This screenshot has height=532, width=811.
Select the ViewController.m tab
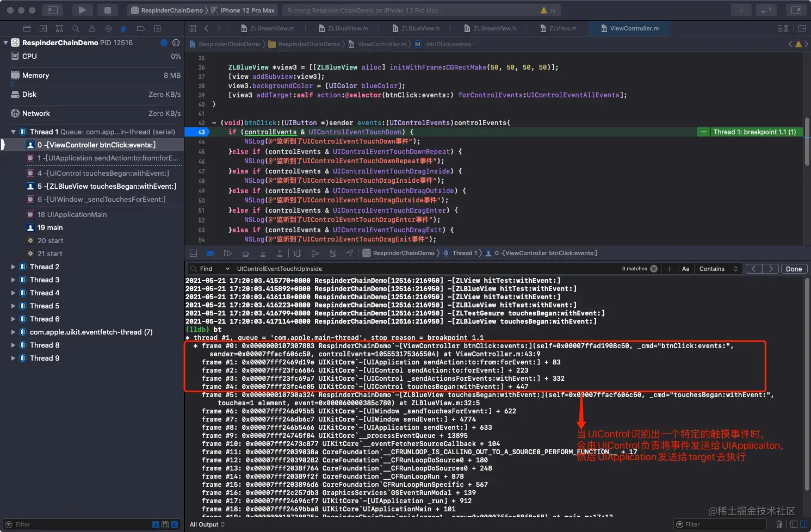click(x=629, y=28)
